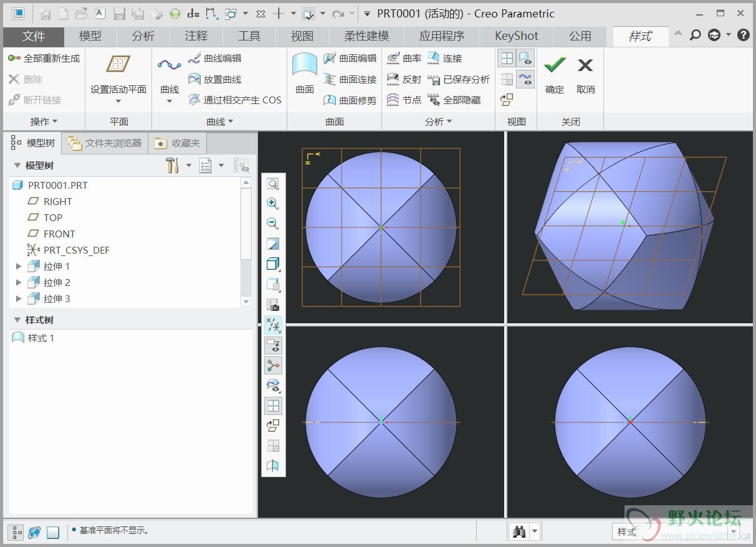Confirm with the 确定 button
This screenshot has height=547, width=756.
click(555, 75)
